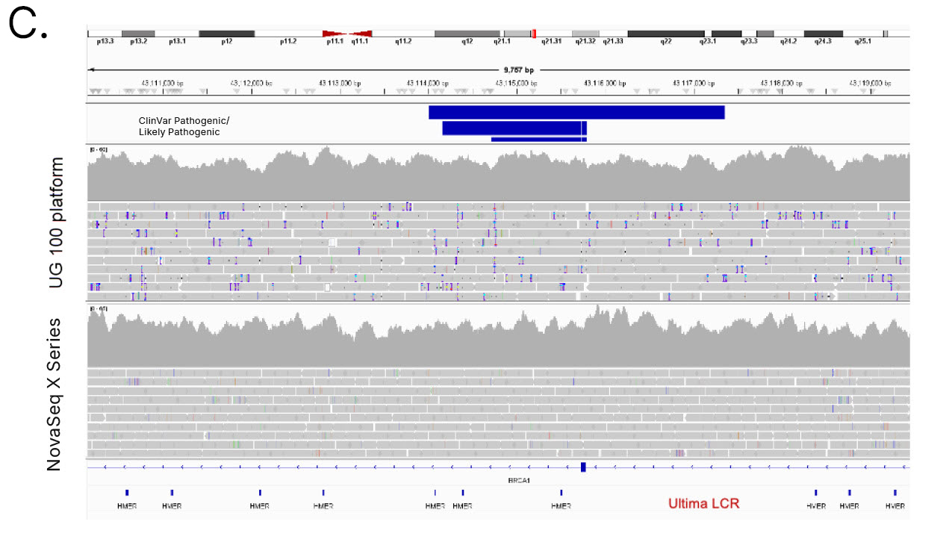Click the red Ultima LCR label
Viewport: 952px width, 560px height.
click(703, 503)
